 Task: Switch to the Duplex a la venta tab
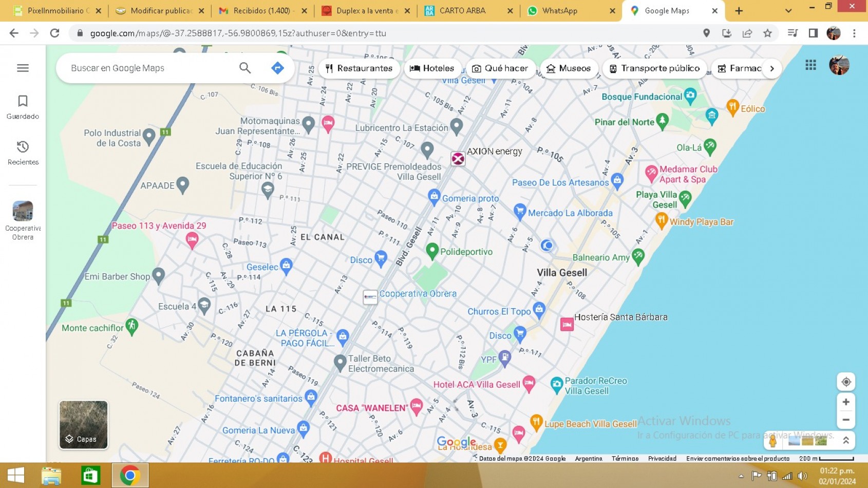click(365, 11)
